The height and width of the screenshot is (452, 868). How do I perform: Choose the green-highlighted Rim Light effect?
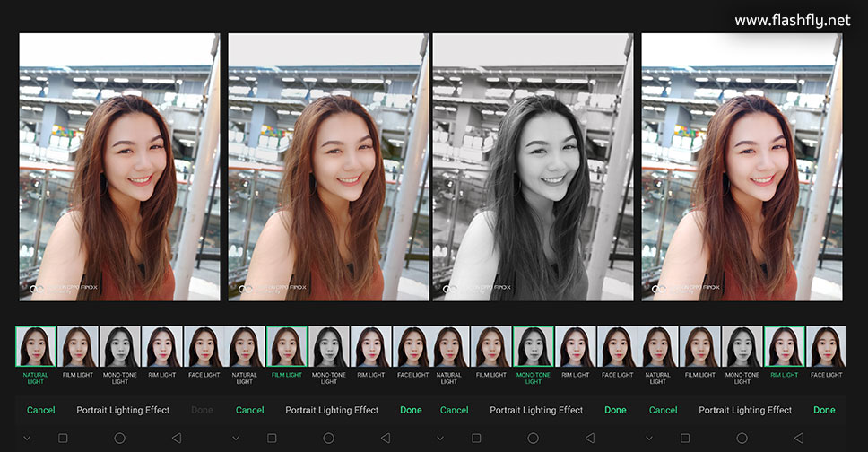pos(785,347)
